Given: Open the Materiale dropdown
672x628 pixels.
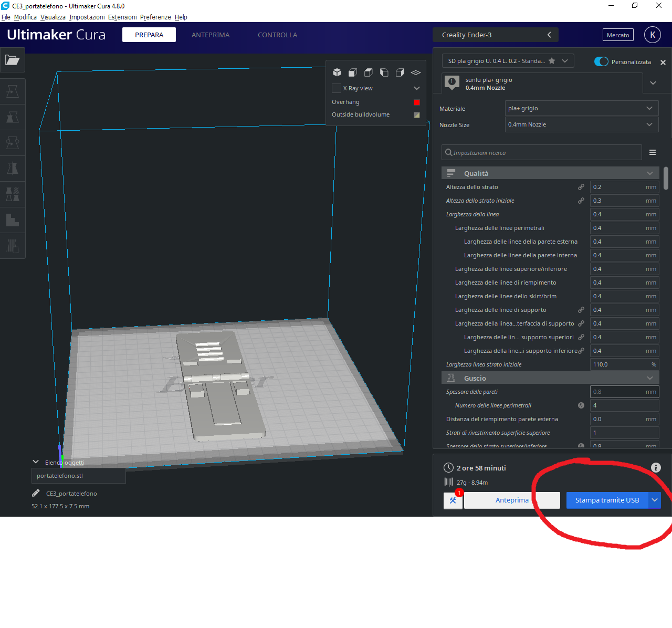Looking at the screenshot, I should coord(581,108).
